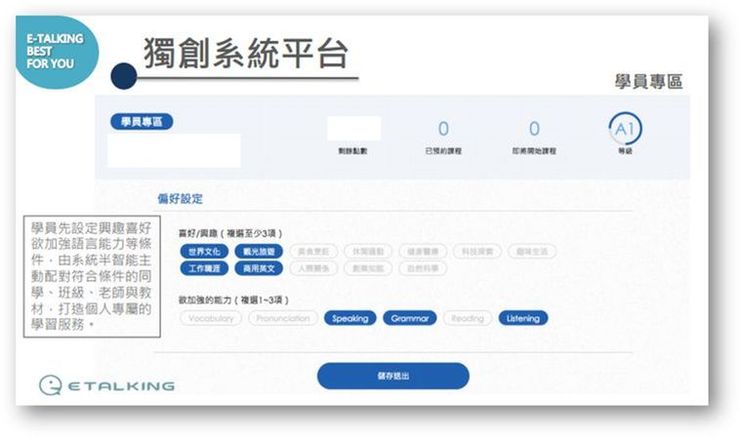Toggle off the 工作職涯 interest tag
The height and width of the screenshot is (437, 740).
coord(204,268)
